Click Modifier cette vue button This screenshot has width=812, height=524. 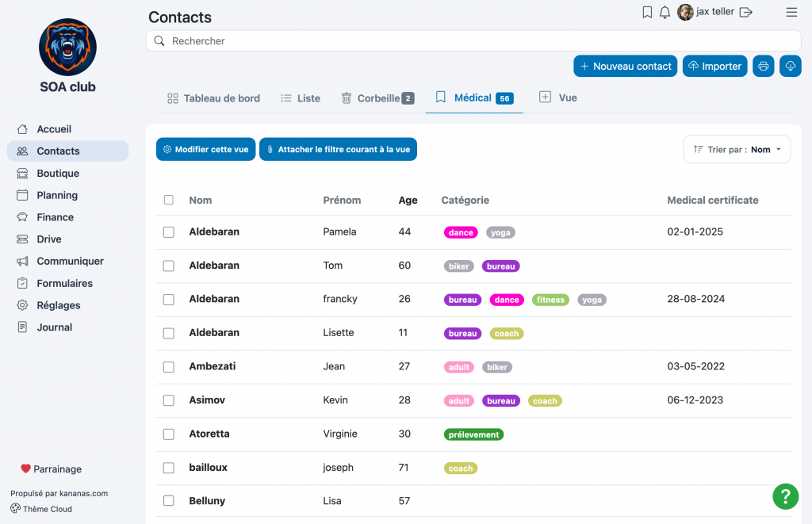(x=205, y=149)
